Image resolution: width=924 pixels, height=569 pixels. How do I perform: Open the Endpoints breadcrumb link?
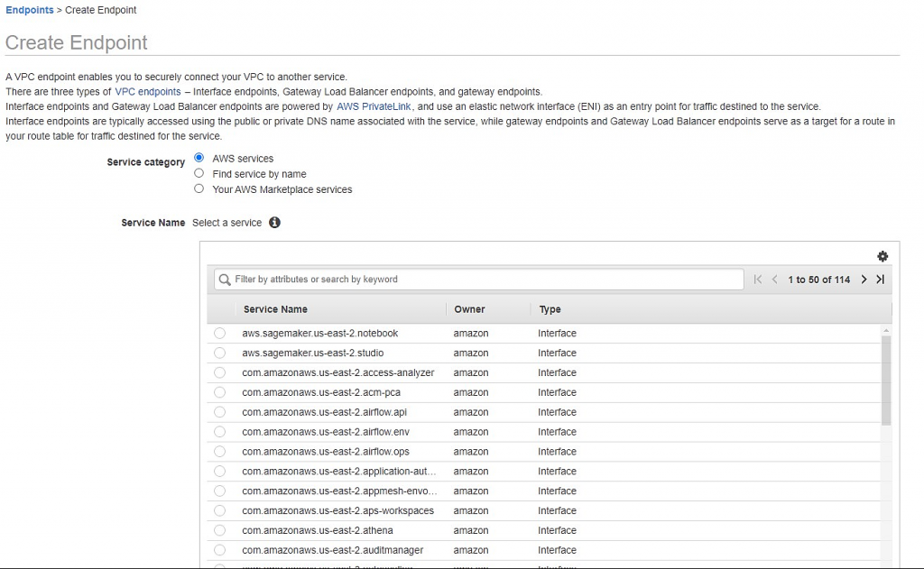[x=30, y=10]
